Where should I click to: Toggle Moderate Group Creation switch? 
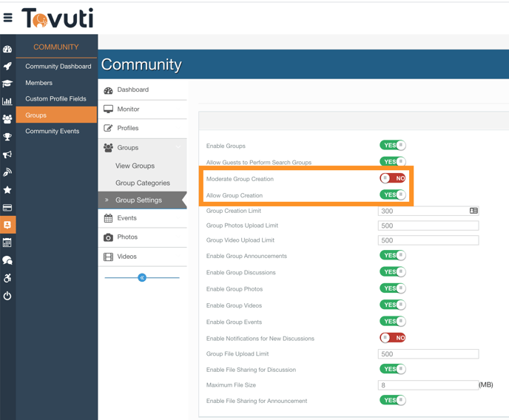point(393,178)
